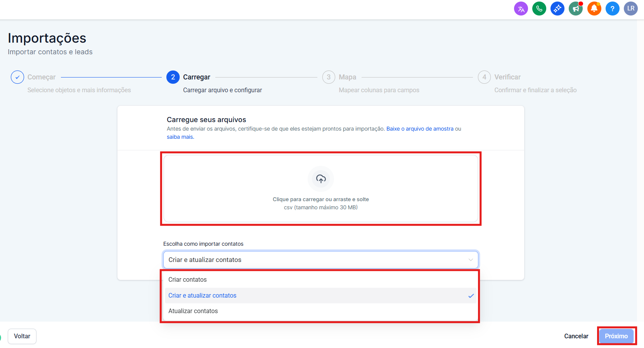Open the blue AI sparkle assistant icon
Screen dimensions: 644x348
pos(557,9)
